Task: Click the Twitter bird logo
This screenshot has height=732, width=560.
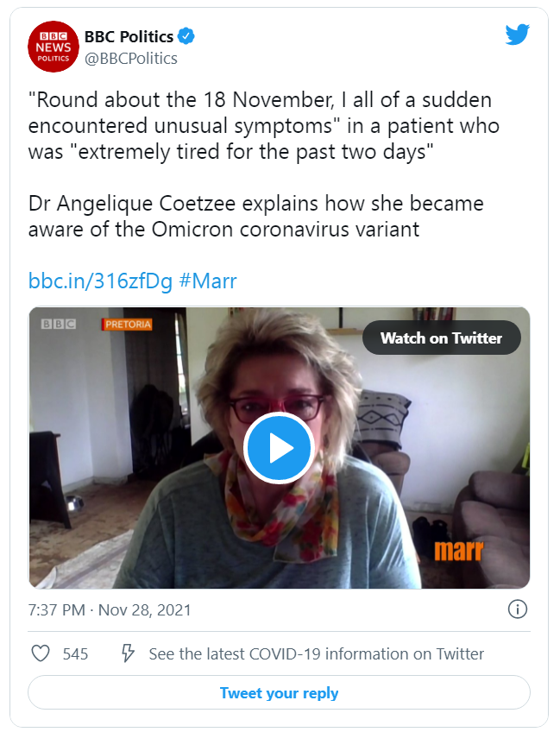Action: point(518,35)
